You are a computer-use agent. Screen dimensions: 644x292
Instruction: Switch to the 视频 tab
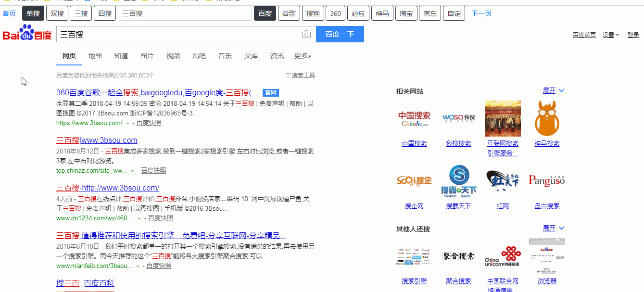pyautogui.click(x=173, y=56)
